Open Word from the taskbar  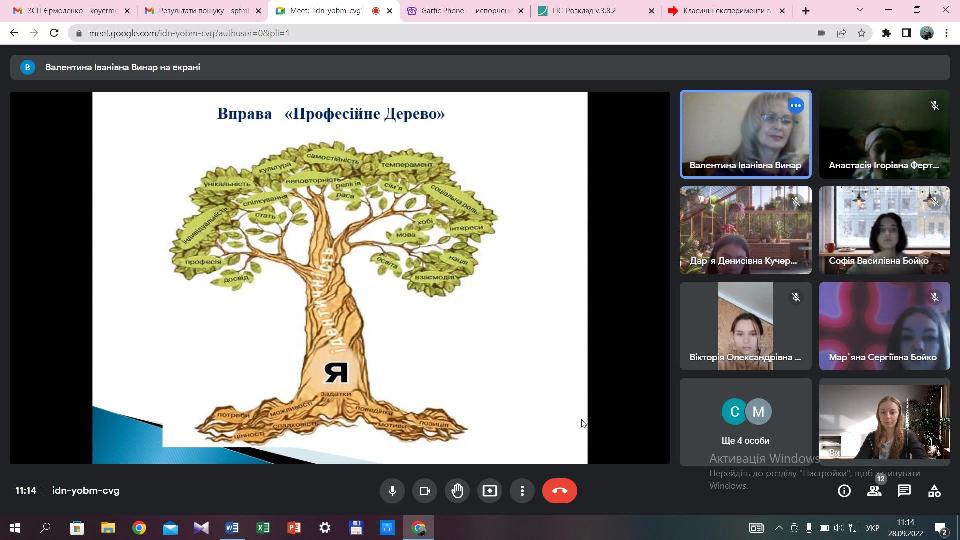(x=232, y=528)
